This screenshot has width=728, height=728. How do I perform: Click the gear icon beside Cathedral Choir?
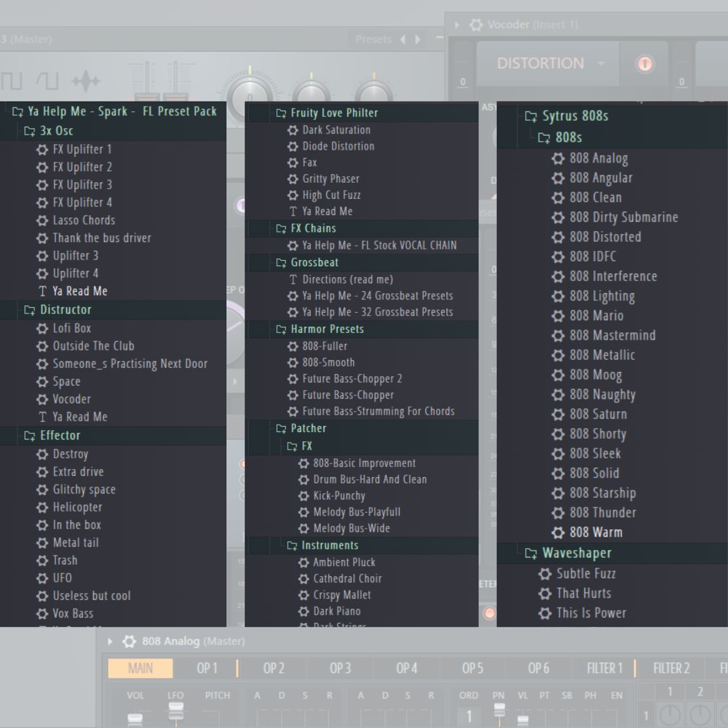click(x=303, y=579)
